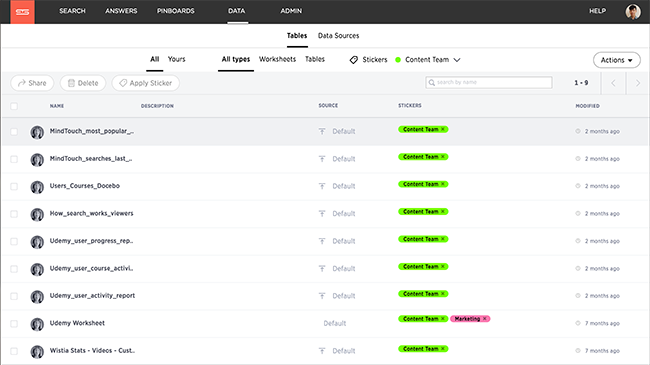The image size is (650, 365).
Task: Check the MindTouch_searches_last row checkbox
Action: pos(14,159)
